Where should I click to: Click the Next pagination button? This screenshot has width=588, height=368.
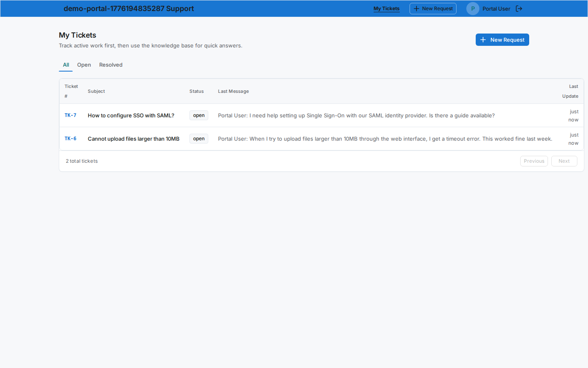pos(564,161)
